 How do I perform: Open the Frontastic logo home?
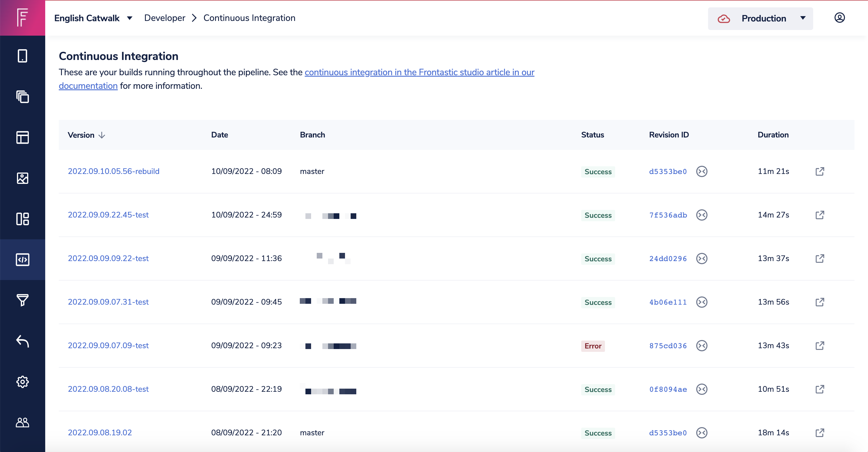click(22, 18)
